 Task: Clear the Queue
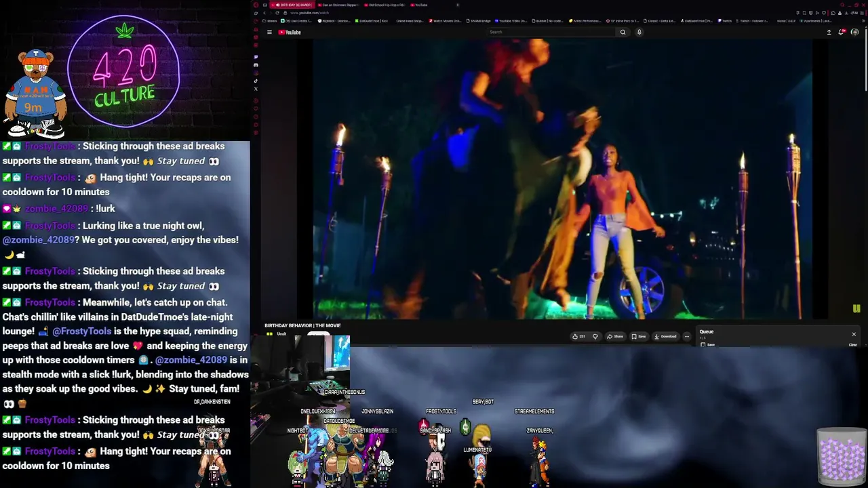(x=853, y=345)
